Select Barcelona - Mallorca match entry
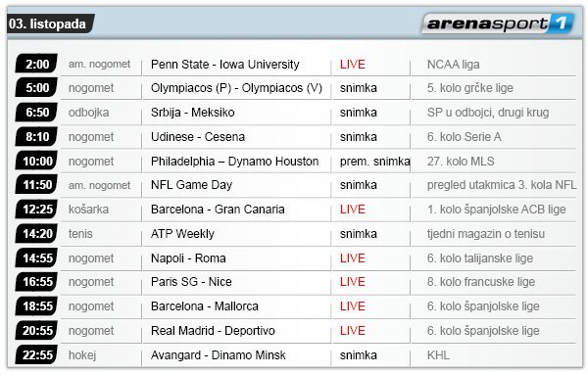 pos(205,306)
